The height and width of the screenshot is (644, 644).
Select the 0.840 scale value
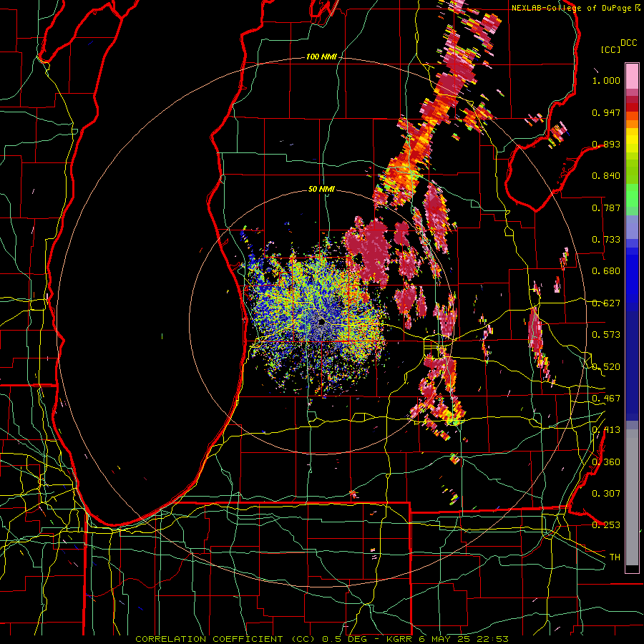(606, 176)
